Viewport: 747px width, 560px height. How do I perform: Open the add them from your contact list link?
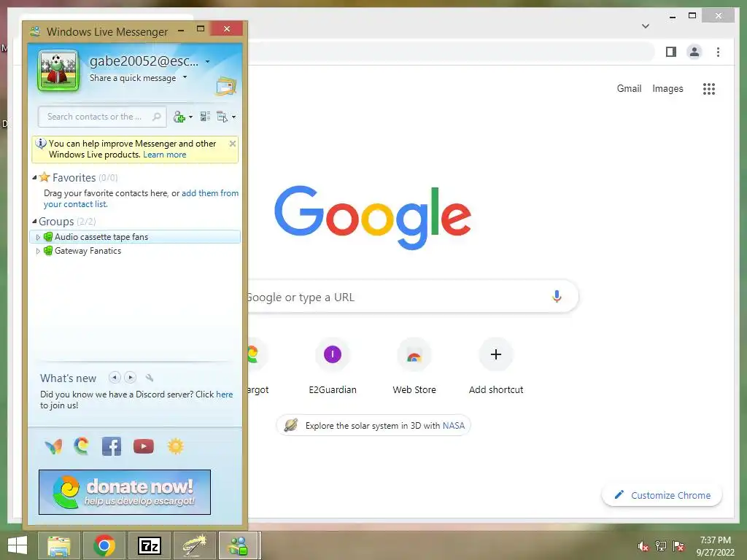tap(141, 198)
